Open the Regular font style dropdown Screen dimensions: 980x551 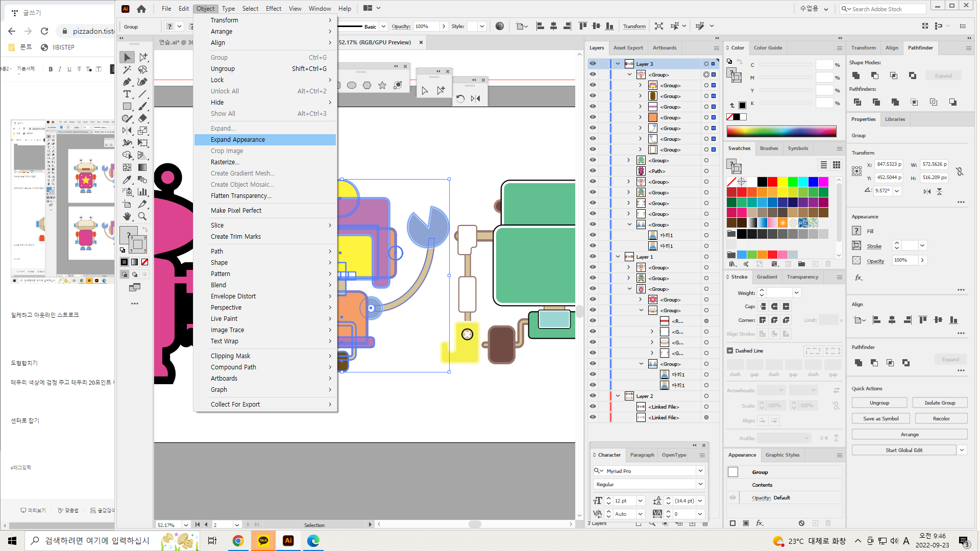(700, 484)
